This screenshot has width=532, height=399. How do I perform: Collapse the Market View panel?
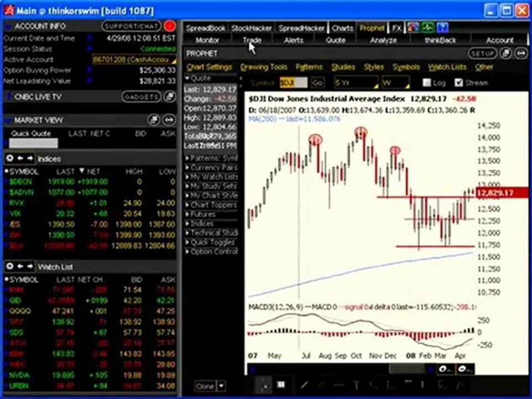pos(8,120)
